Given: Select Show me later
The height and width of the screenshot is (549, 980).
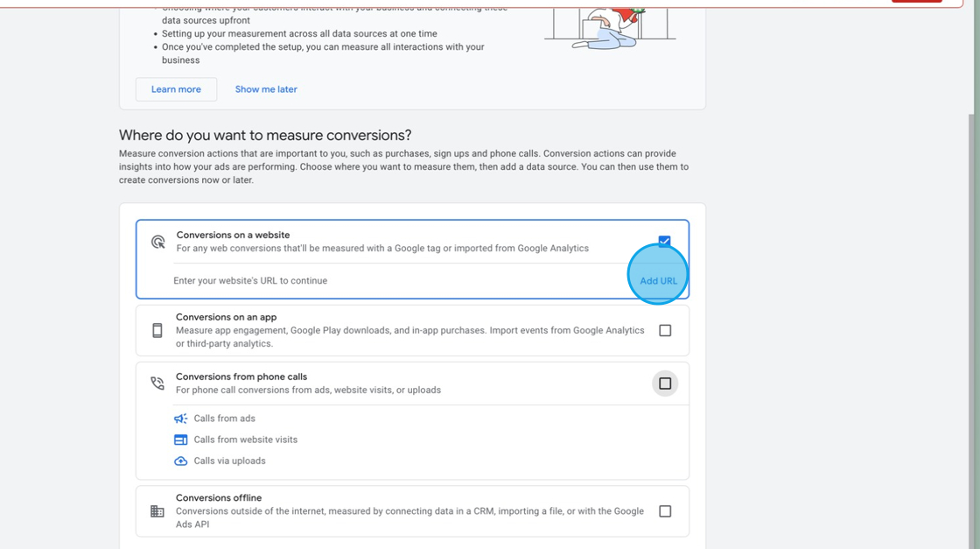Looking at the screenshot, I should coord(265,88).
